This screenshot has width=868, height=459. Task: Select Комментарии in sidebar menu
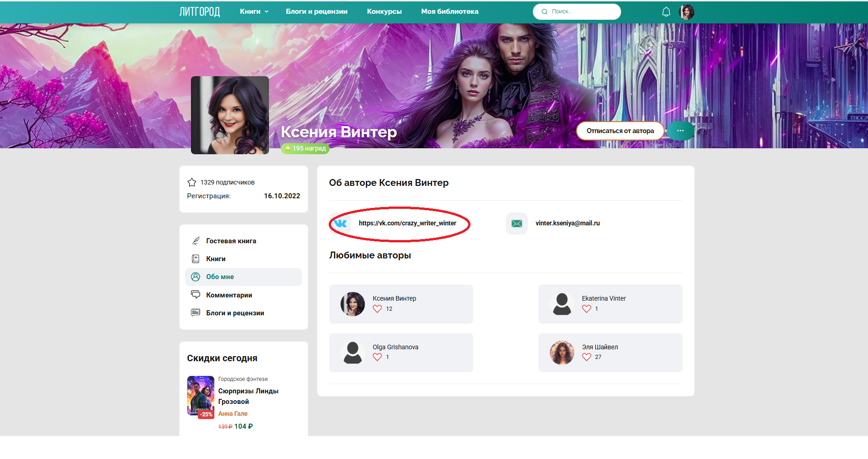[x=229, y=295]
